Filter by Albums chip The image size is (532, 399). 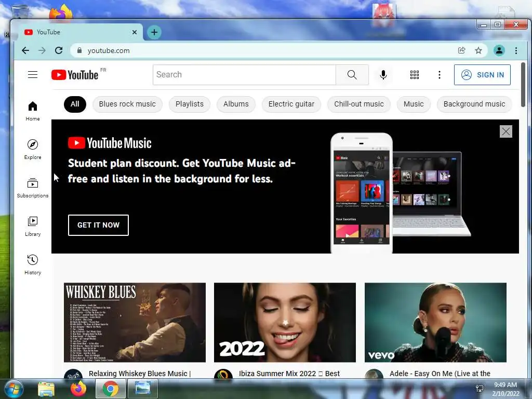coord(236,104)
